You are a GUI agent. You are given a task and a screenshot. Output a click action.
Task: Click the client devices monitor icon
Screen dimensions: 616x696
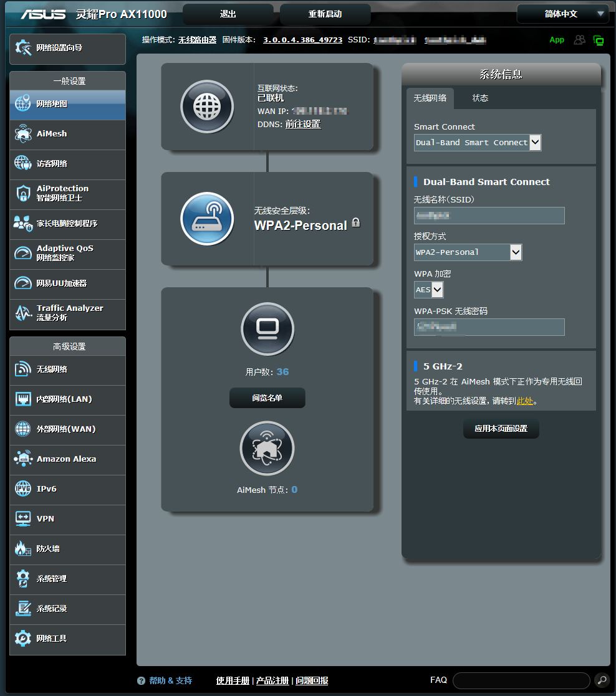[x=267, y=329]
